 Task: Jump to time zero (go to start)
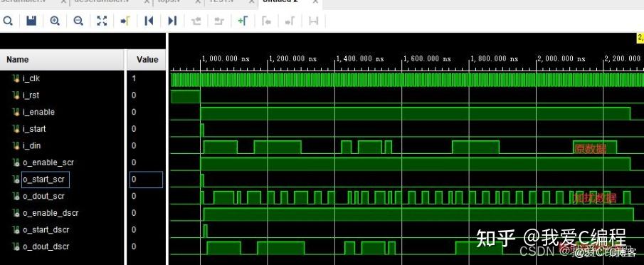point(149,21)
